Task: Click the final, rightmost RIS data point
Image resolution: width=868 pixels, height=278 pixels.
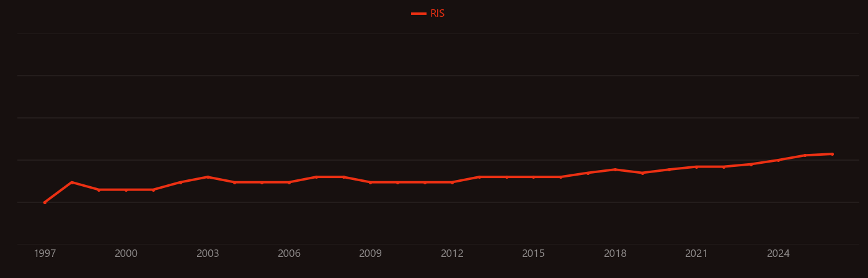Action: point(832,154)
